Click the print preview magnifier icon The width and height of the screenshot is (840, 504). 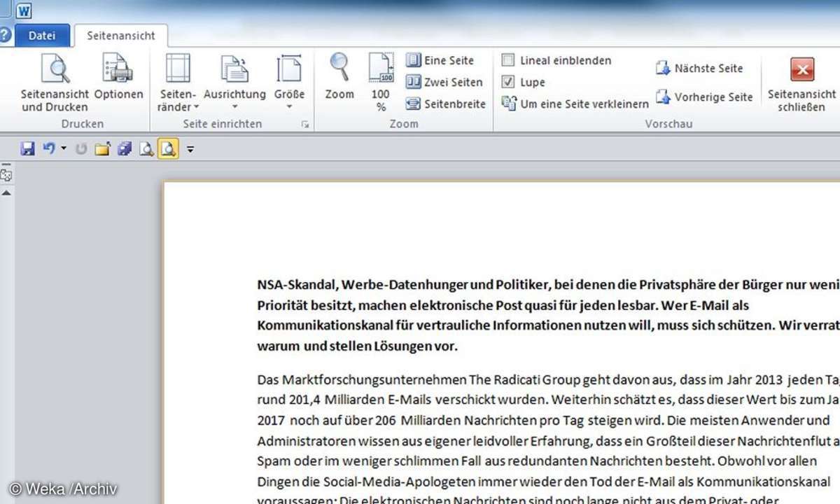146,148
